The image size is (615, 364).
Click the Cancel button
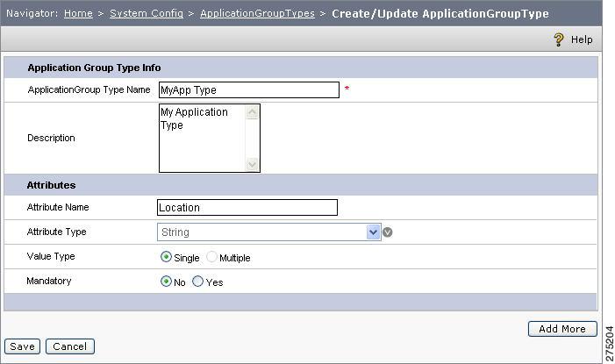(70, 346)
